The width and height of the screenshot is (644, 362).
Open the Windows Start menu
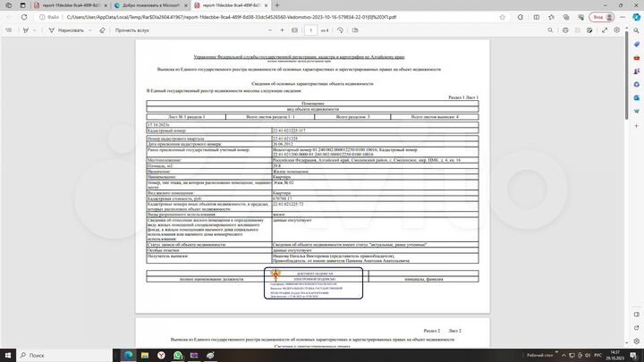(x=8, y=355)
